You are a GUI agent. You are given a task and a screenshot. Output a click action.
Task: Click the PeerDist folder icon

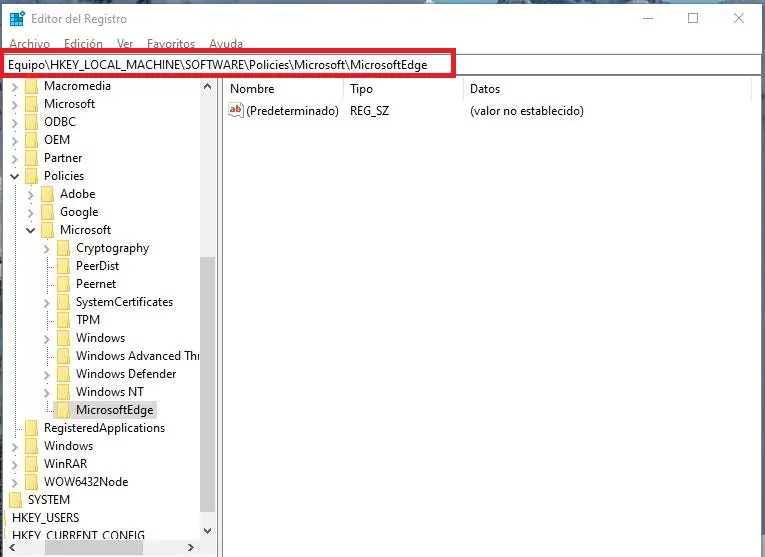coord(63,266)
